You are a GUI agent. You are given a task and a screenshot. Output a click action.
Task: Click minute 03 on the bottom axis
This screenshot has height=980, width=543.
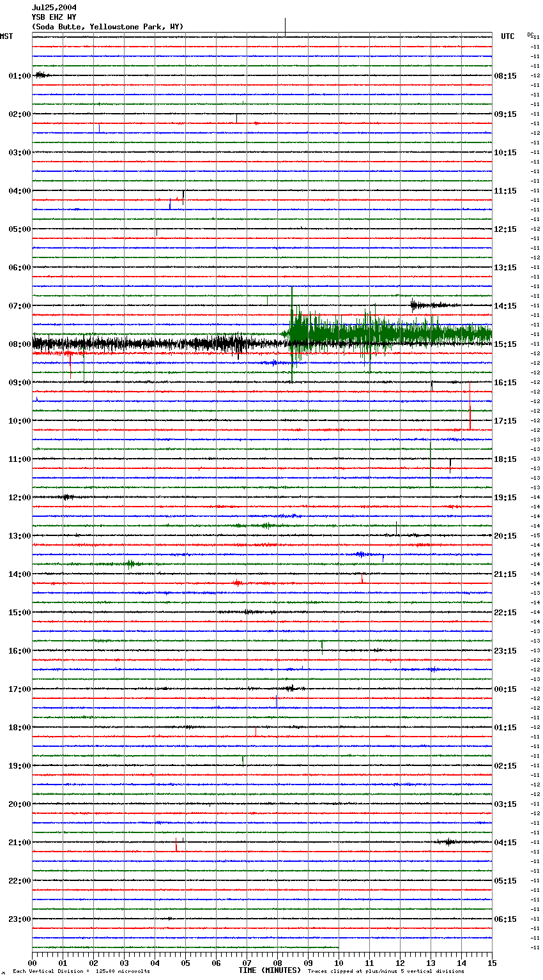124,963
